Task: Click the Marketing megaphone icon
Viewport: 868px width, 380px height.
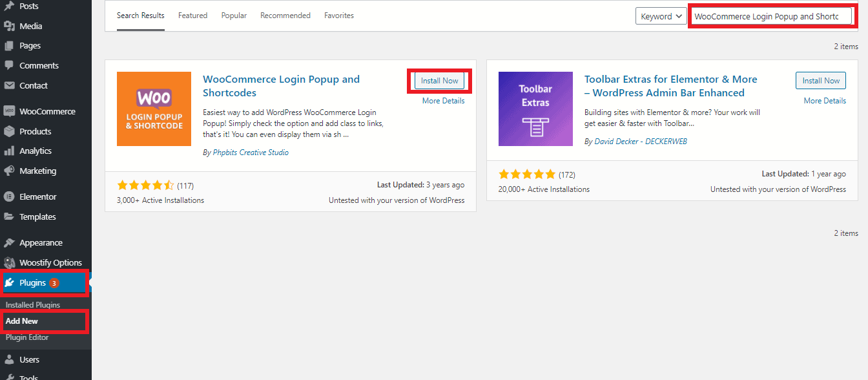Action: [x=10, y=171]
